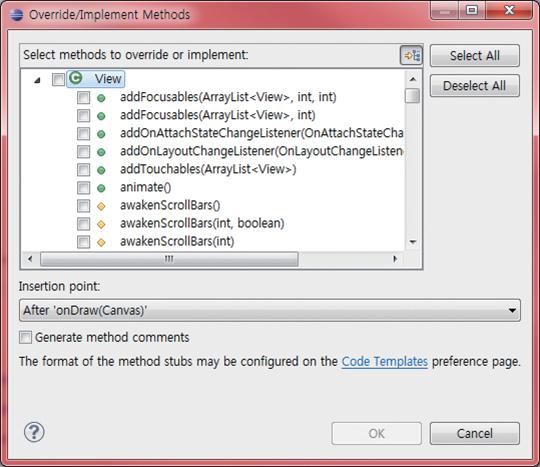Click the Eclipse icon in the title bar
Viewport: 540px width, 467px height.
click(x=16, y=15)
